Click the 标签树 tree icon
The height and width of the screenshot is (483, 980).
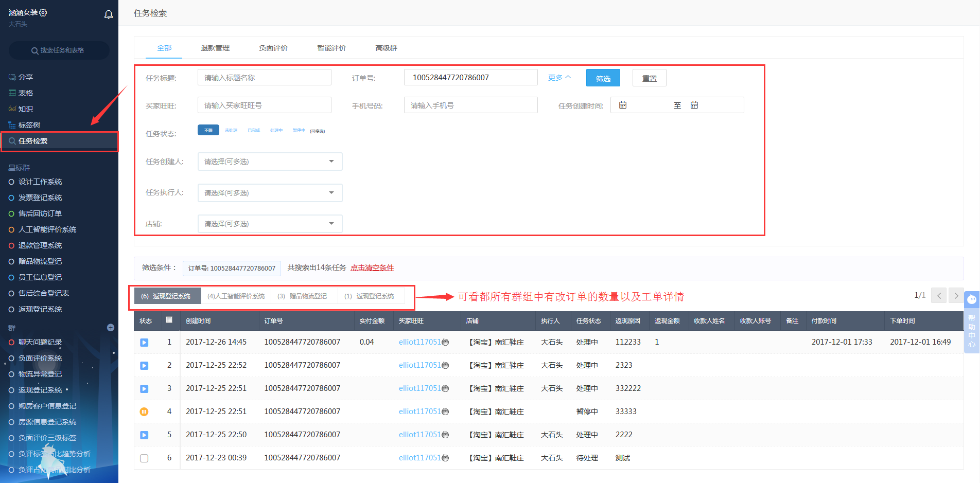(12, 125)
